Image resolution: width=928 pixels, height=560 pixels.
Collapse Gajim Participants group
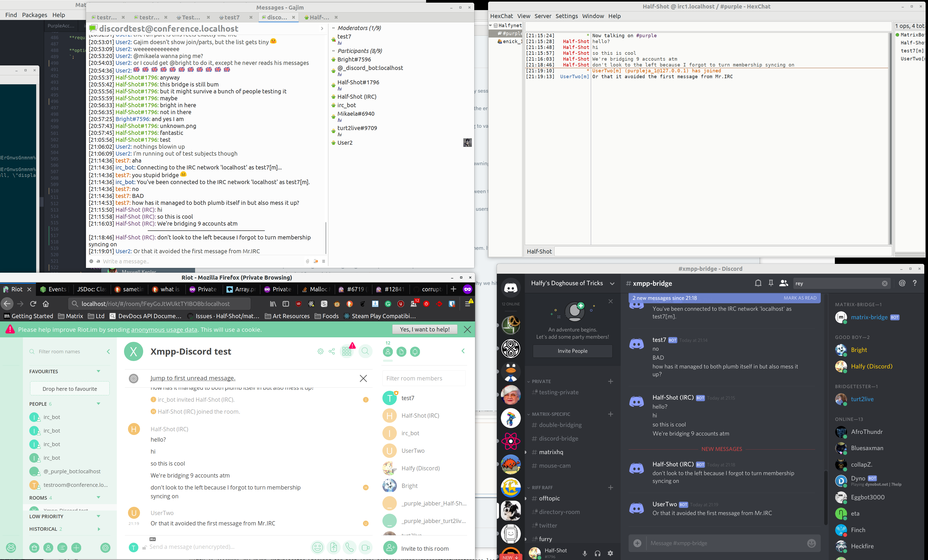coord(333,51)
